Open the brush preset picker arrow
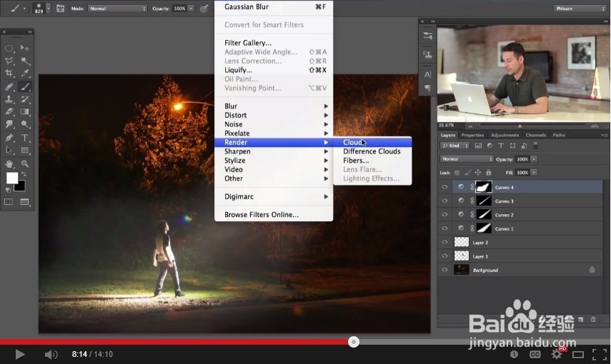The width and height of the screenshot is (611, 364). tap(49, 8)
